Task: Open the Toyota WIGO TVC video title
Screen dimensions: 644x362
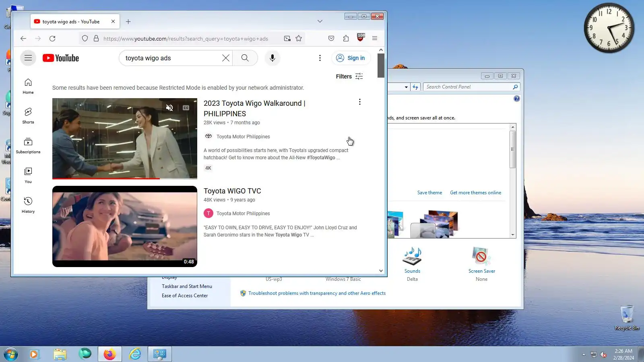Action: (232, 191)
